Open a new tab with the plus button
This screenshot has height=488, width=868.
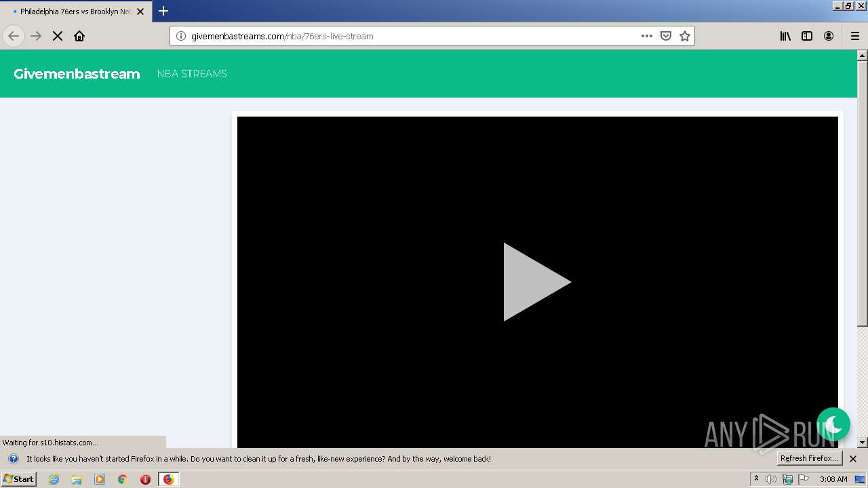pos(163,11)
